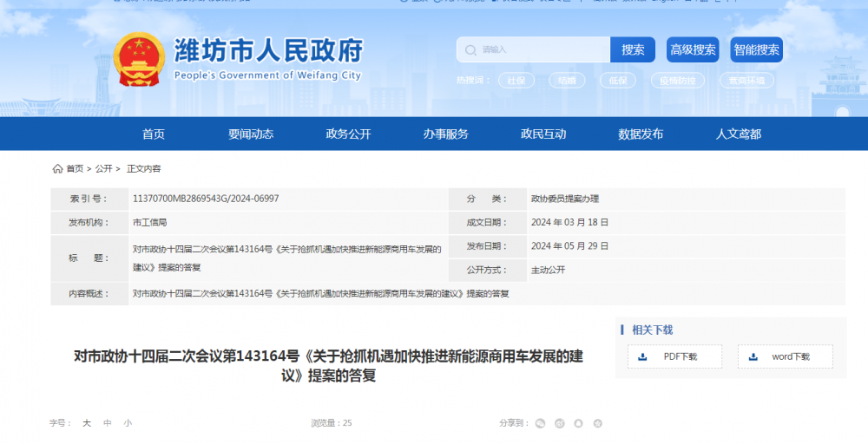Open 高级搜索 advanced search
868x444 pixels.
pos(693,49)
